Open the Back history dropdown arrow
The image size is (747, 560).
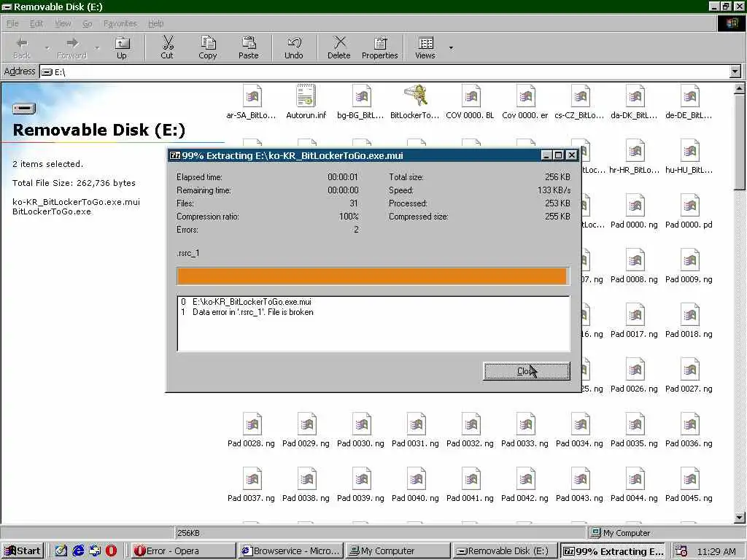[47, 47]
